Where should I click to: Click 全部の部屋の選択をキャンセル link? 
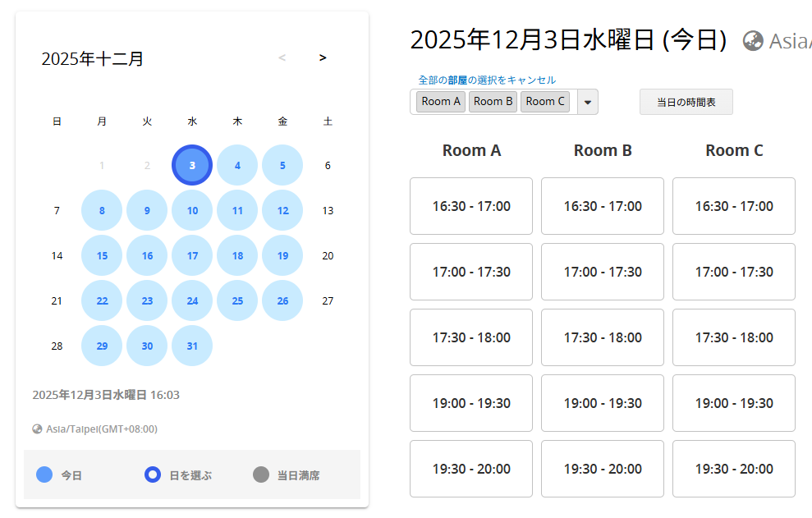pyautogui.click(x=487, y=80)
